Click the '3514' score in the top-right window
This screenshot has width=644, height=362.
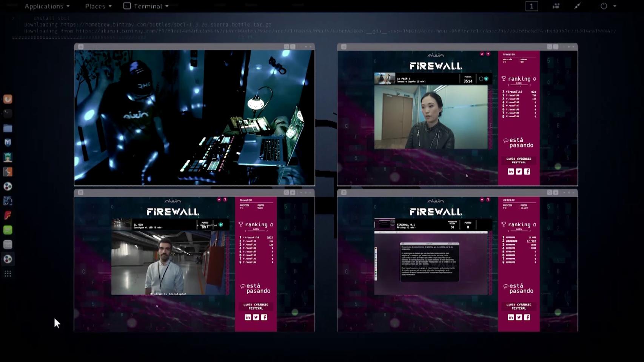click(x=468, y=81)
